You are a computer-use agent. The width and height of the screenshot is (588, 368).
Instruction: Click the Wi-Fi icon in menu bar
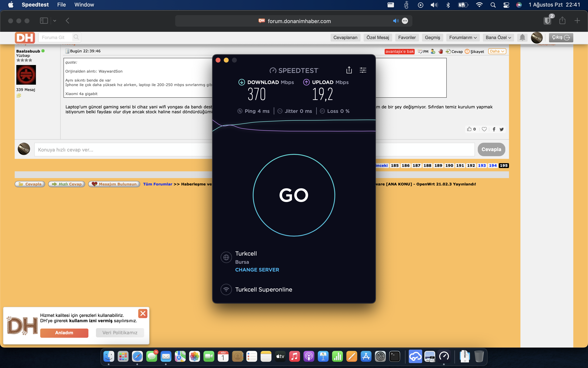coord(479,5)
